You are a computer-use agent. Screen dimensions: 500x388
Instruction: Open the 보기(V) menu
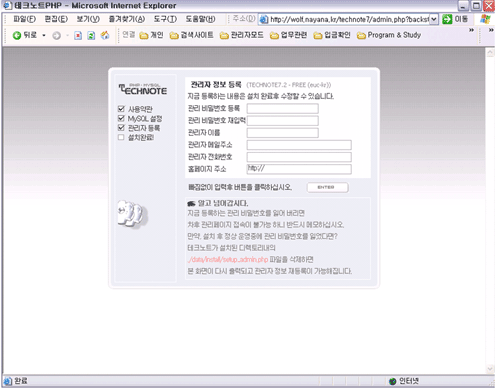tap(88, 19)
